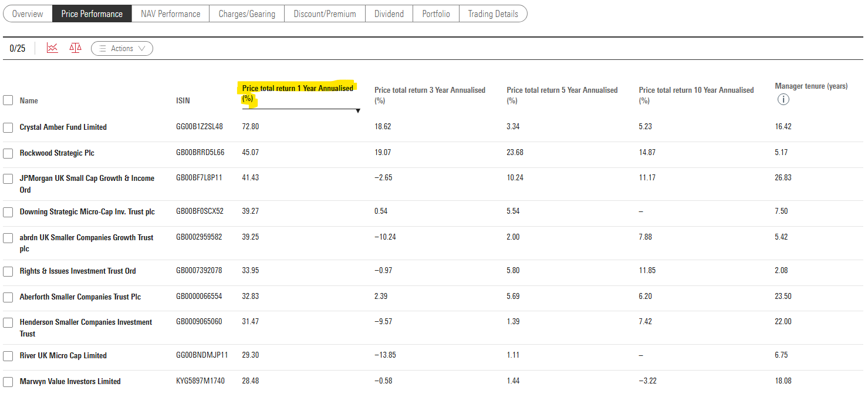Screen dimensions: 868x397
Task: Sort by the Name column header
Action: (x=29, y=100)
